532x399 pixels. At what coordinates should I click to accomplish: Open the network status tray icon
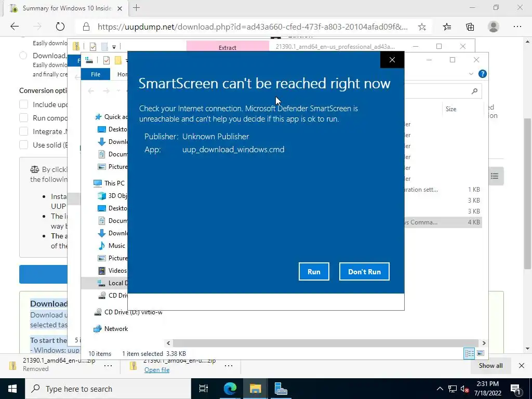pos(453,389)
